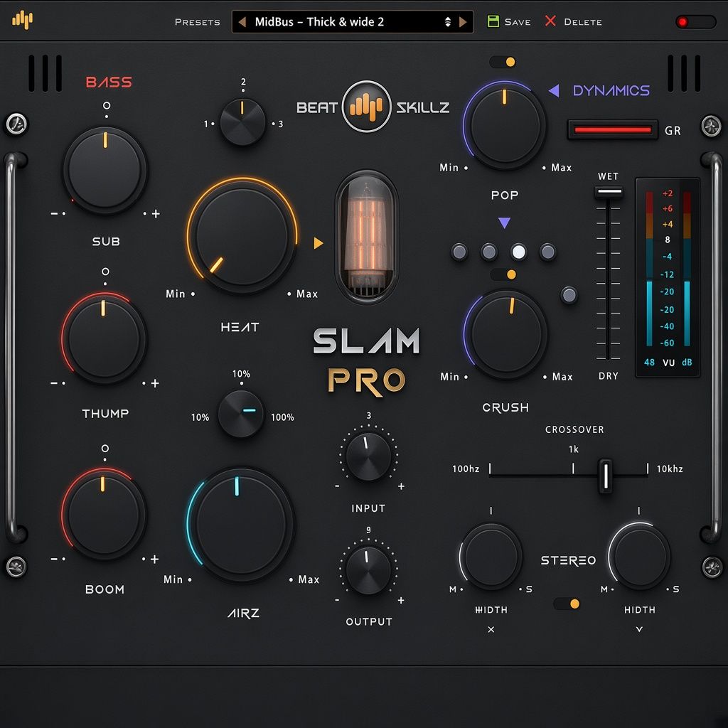Click the small round button right of CRUSH

pos(569,295)
